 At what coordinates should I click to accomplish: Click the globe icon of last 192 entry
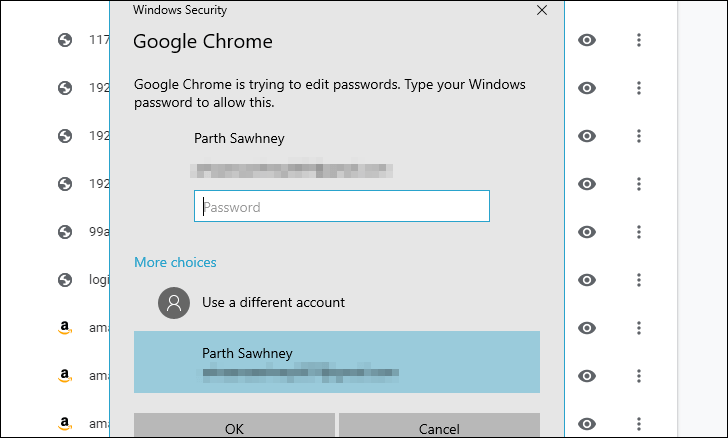pos(65,184)
